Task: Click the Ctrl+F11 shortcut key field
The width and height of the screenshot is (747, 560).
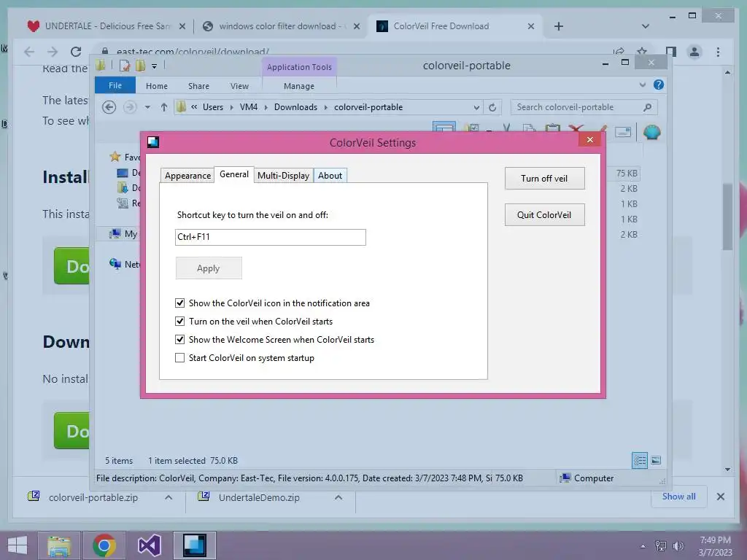Action: 270,237
